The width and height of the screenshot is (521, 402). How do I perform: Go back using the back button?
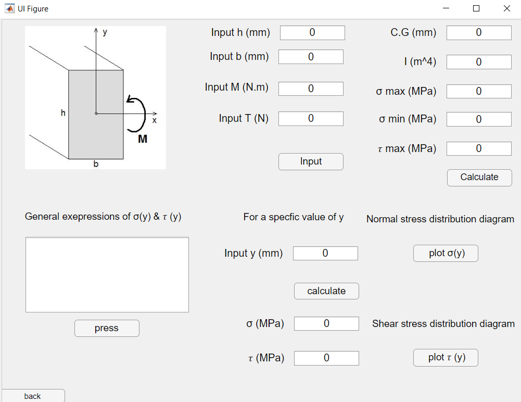point(33,396)
